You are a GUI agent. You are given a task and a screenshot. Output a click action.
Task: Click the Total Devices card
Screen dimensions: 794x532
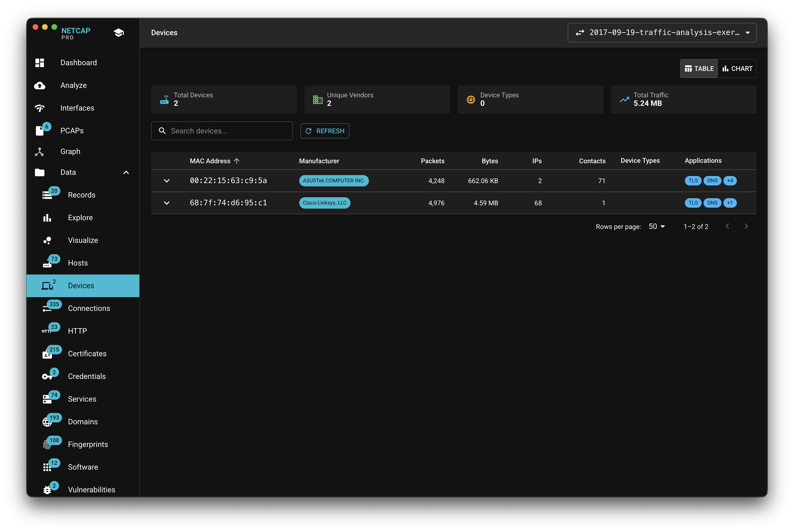click(x=224, y=99)
